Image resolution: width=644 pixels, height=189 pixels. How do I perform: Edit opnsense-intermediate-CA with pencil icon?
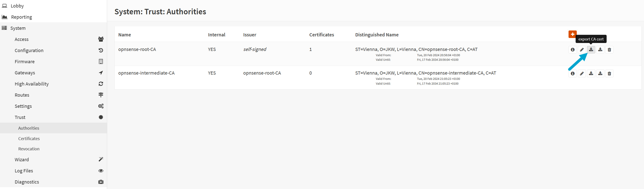(582, 73)
